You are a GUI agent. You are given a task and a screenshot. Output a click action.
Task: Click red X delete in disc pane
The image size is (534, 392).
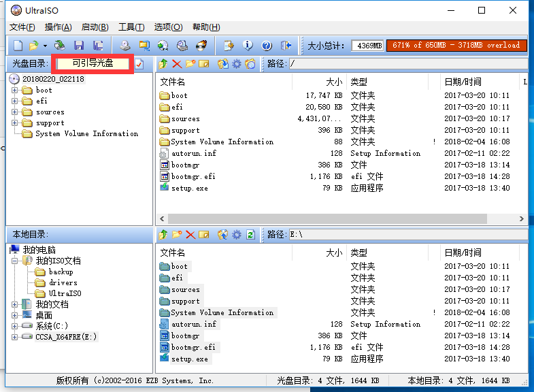[x=177, y=64]
